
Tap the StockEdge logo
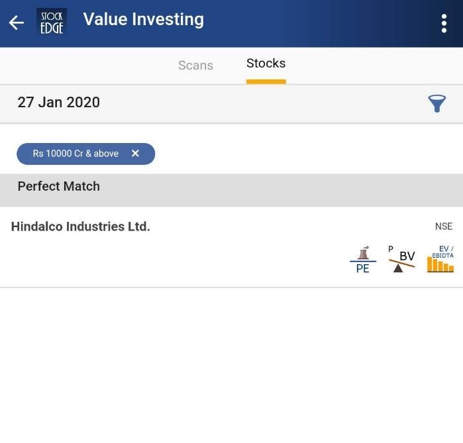point(52,22)
